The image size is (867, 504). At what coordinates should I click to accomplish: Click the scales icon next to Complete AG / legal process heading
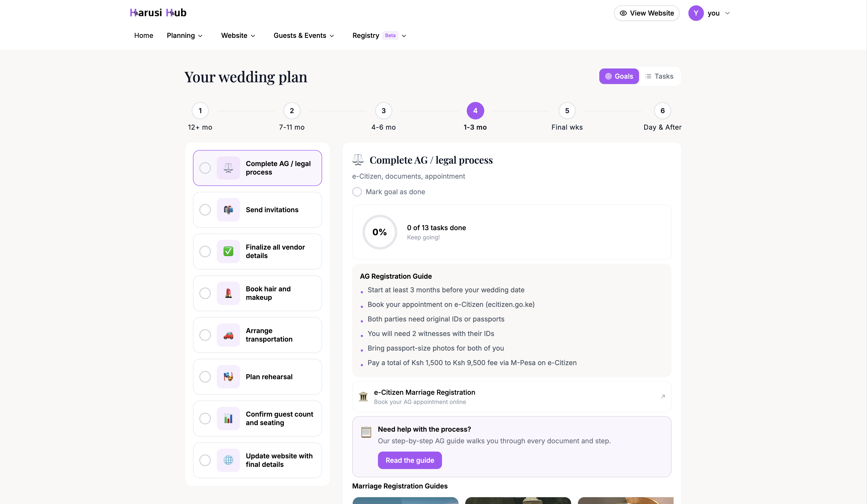358,159
